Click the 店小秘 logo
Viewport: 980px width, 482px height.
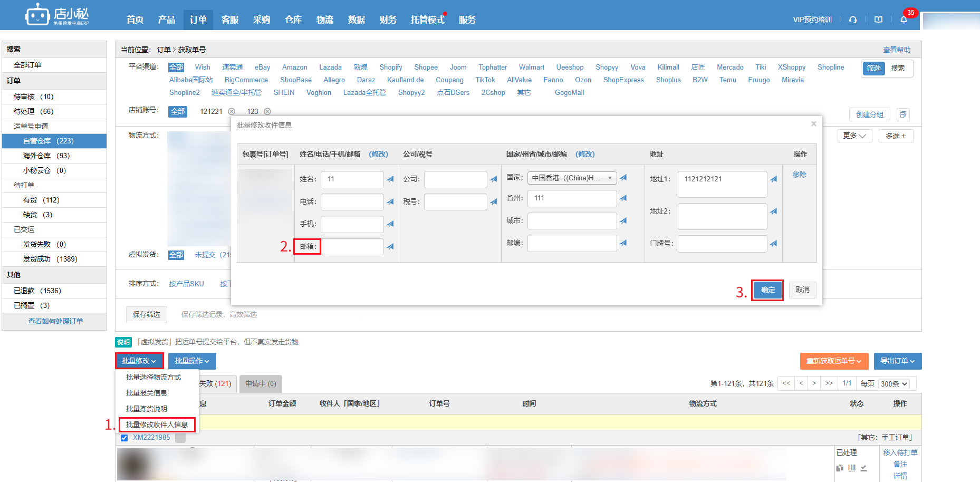tap(57, 15)
